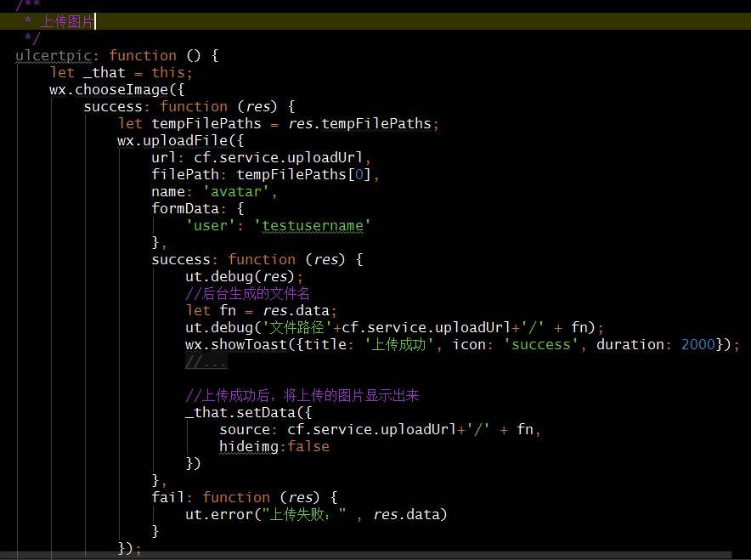Click the '上传图片' comment line
The image size is (751, 560).
tap(68, 21)
